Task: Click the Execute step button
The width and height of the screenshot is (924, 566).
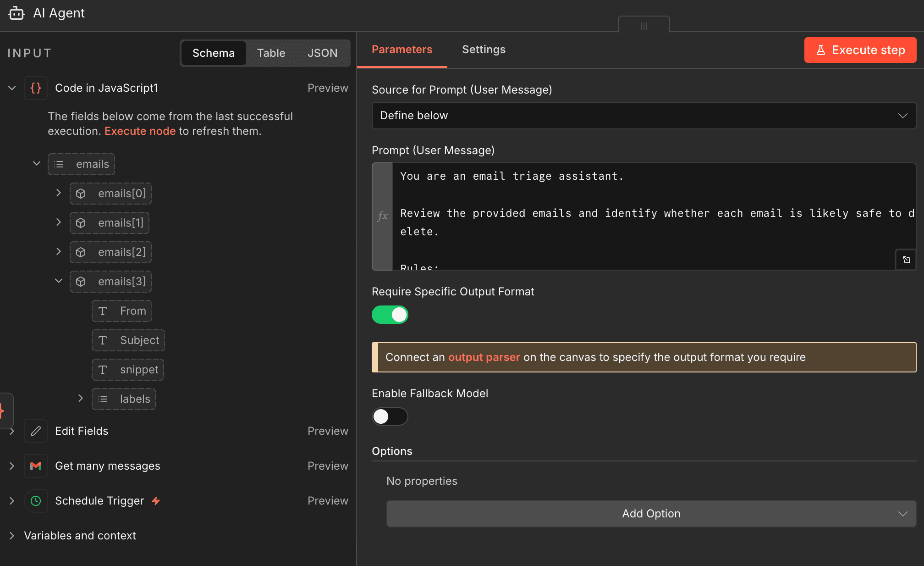Action: click(x=860, y=50)
